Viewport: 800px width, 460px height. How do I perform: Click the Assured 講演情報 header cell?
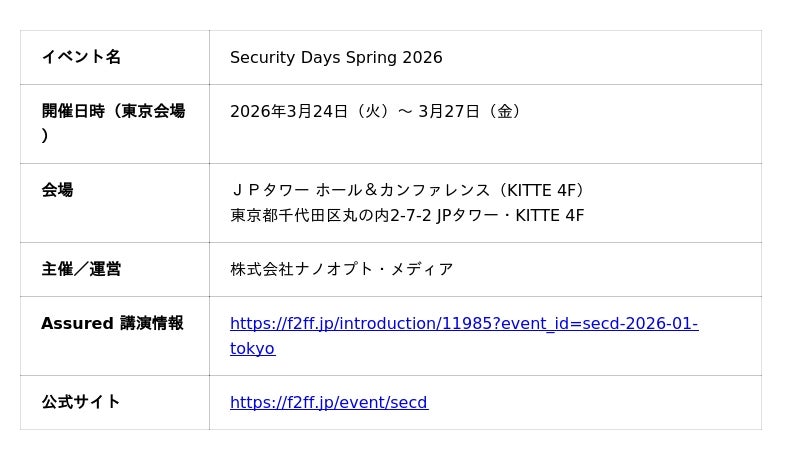112,323
